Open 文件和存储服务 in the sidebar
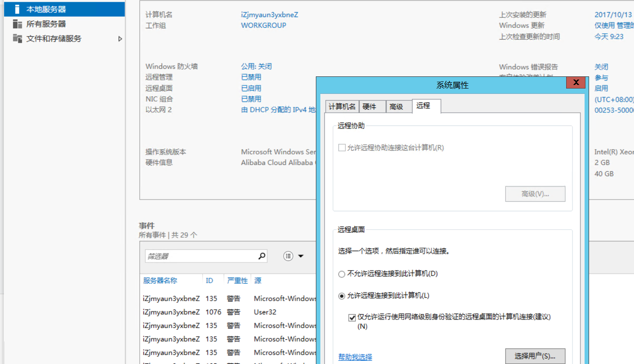This screenshot has width=634, height=364. pos(54,39)
